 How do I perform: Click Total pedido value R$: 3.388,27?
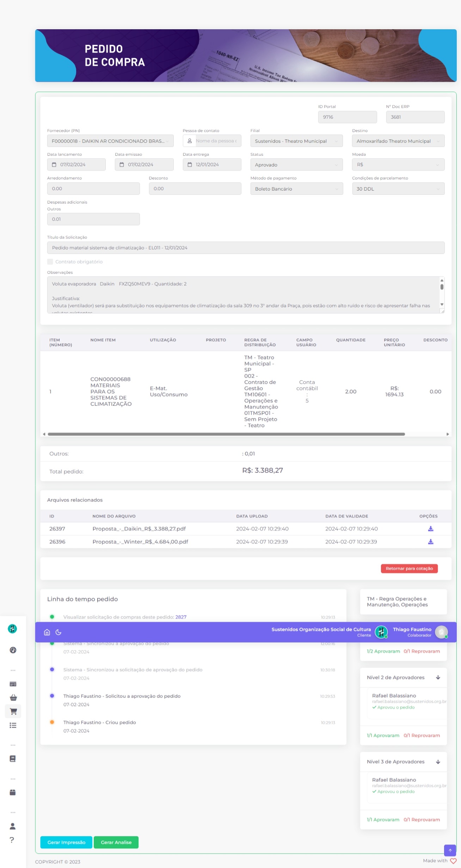(x=263, y=470)
